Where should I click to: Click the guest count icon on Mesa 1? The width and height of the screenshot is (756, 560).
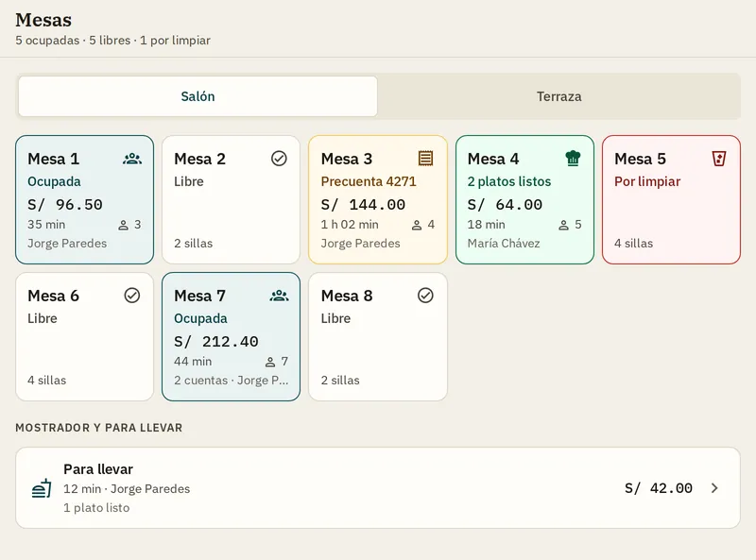tap(124, 225)
